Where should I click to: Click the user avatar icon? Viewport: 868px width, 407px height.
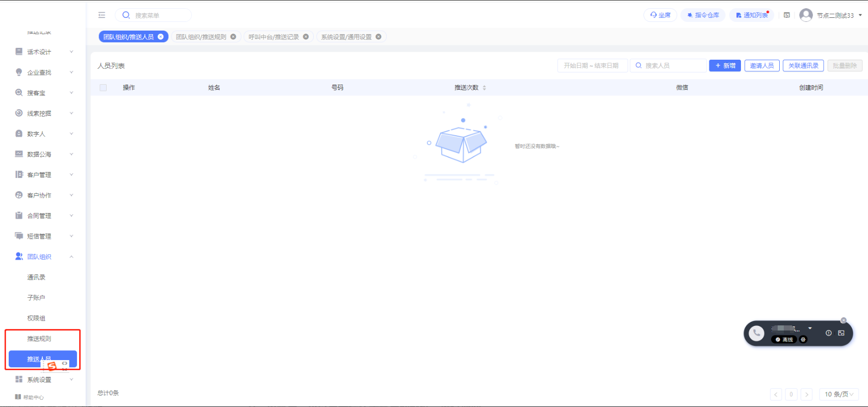pos(806,15)
